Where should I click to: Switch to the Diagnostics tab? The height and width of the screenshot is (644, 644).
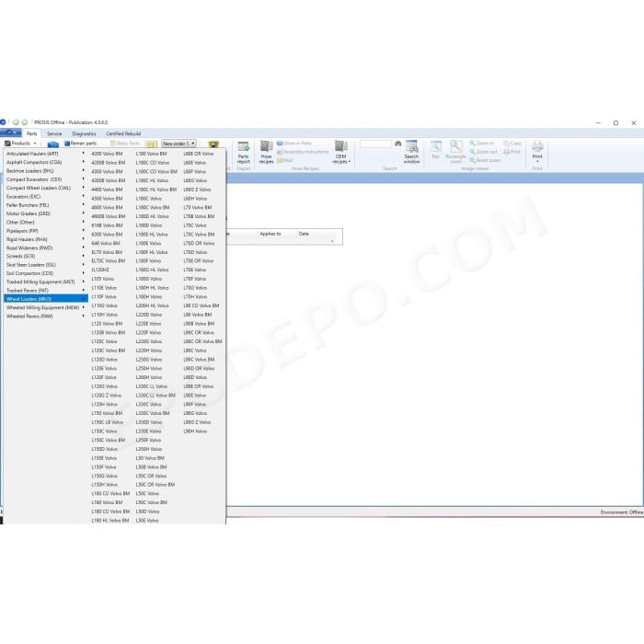[84, 133]
